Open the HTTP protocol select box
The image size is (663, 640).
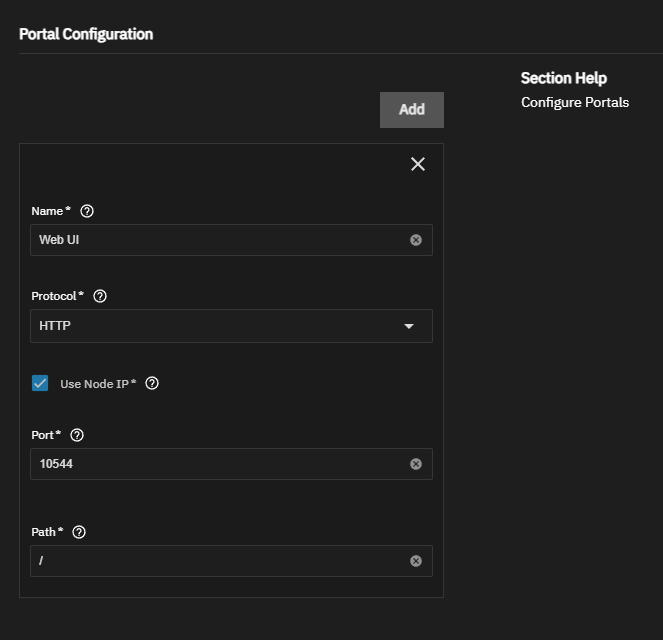[220, 326]
